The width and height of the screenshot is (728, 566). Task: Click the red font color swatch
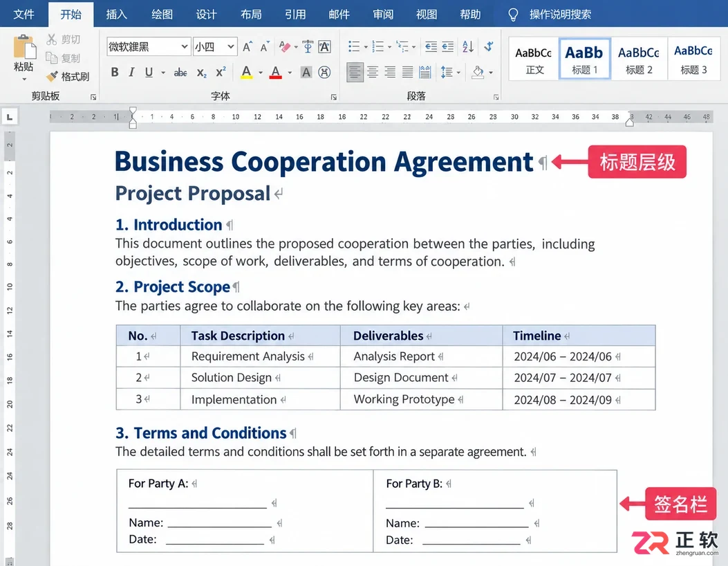275,72
